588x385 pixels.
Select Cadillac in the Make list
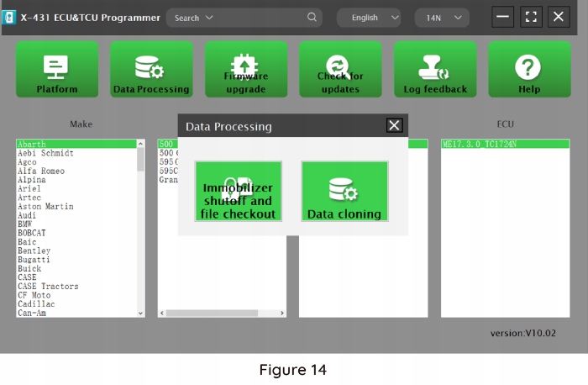click(x=76, y=304)
